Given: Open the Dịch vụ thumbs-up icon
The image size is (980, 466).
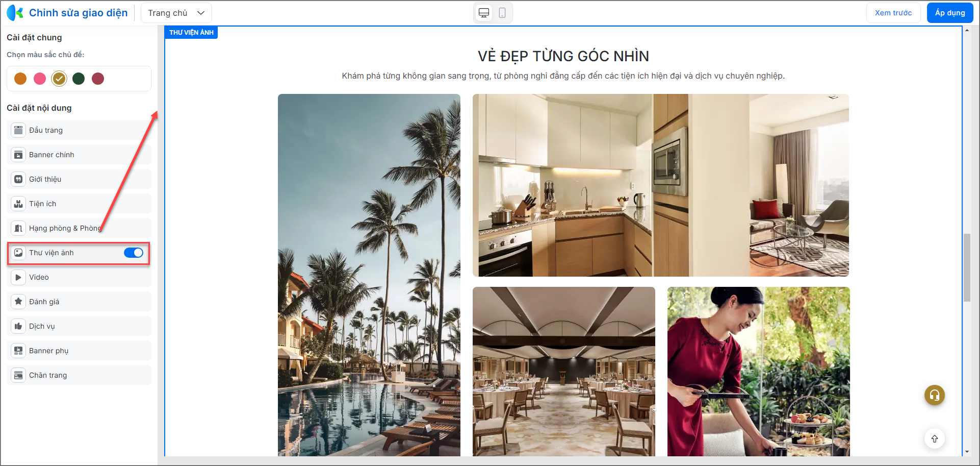Looking at the screenshot, I should click(x=18, y=326).
